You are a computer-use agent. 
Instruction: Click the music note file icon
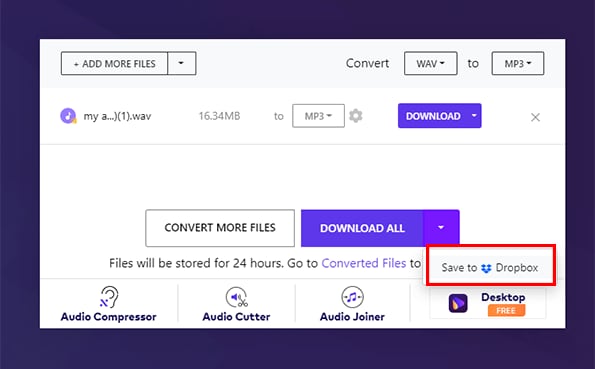pos(68,116)
